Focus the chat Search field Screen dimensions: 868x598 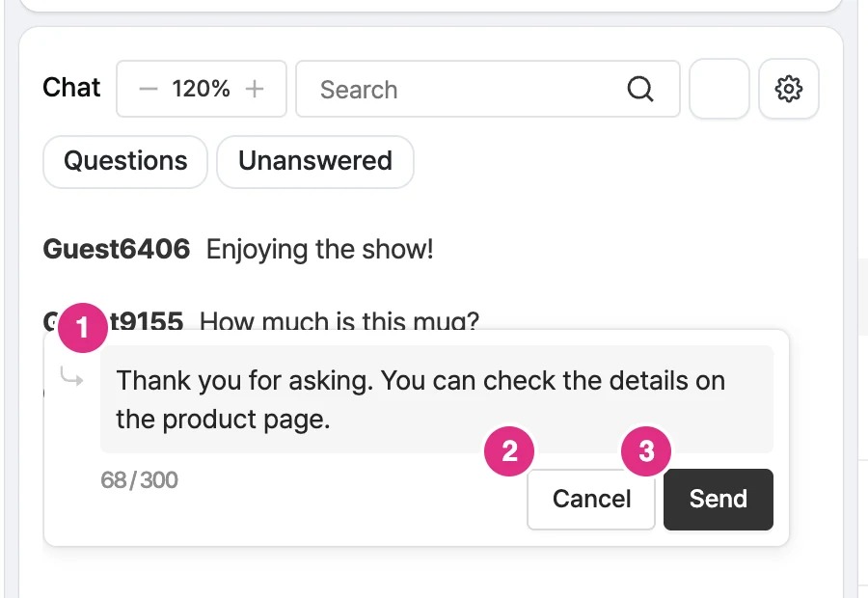pyautogui.click(x=488, y=89)
